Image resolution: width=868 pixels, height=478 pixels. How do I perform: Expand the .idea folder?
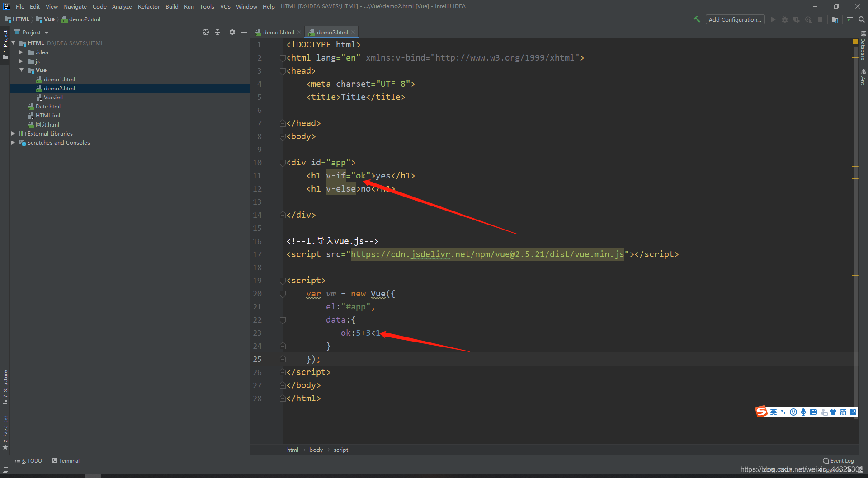tap(21, 52)
